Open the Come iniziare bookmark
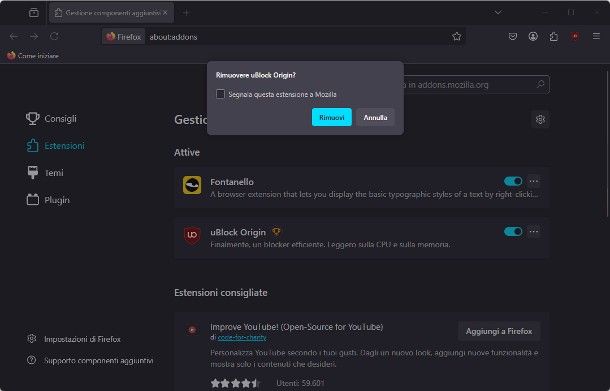 (x=33, y=56)
